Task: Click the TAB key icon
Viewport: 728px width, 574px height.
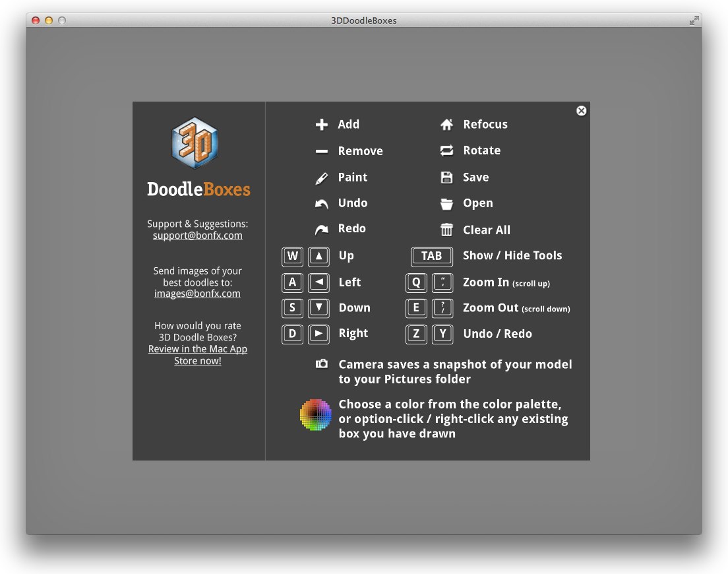Action: [x=432, y=257]
